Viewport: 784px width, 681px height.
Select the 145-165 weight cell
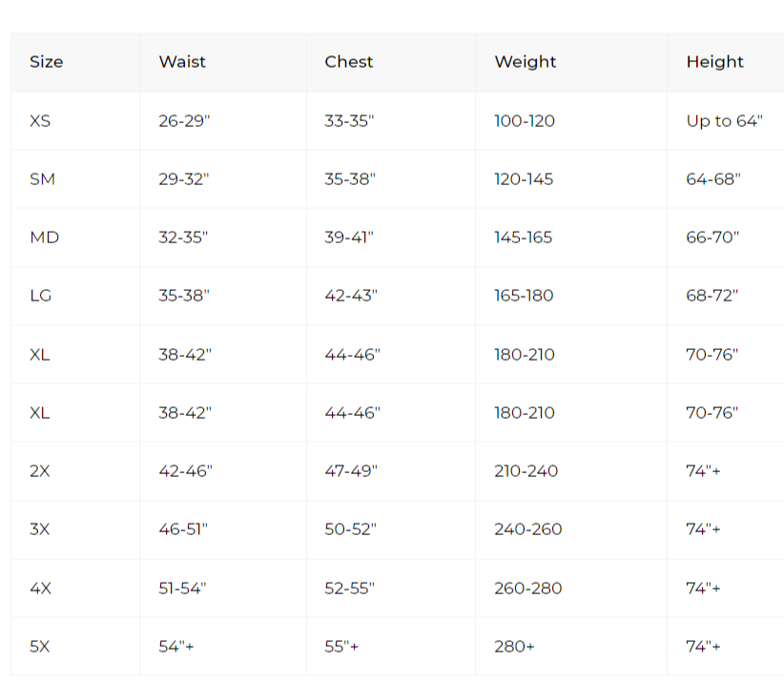[523, 237]
